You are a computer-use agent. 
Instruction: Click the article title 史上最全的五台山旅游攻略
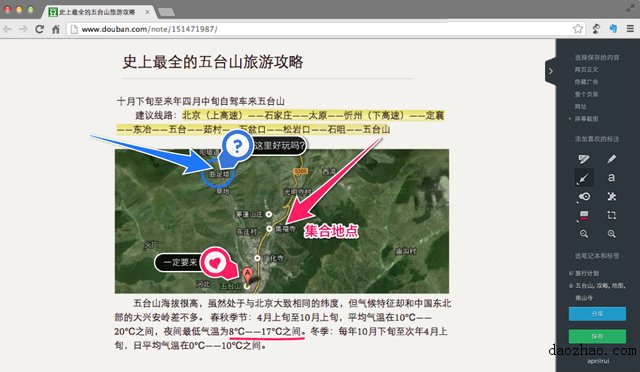click(x=213, y=62)
